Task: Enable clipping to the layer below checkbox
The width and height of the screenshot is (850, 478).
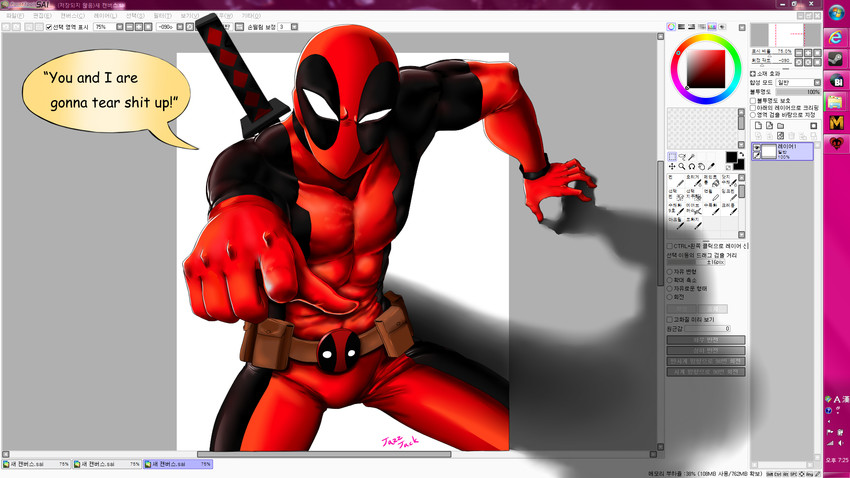Action: [x=753, y=108]
